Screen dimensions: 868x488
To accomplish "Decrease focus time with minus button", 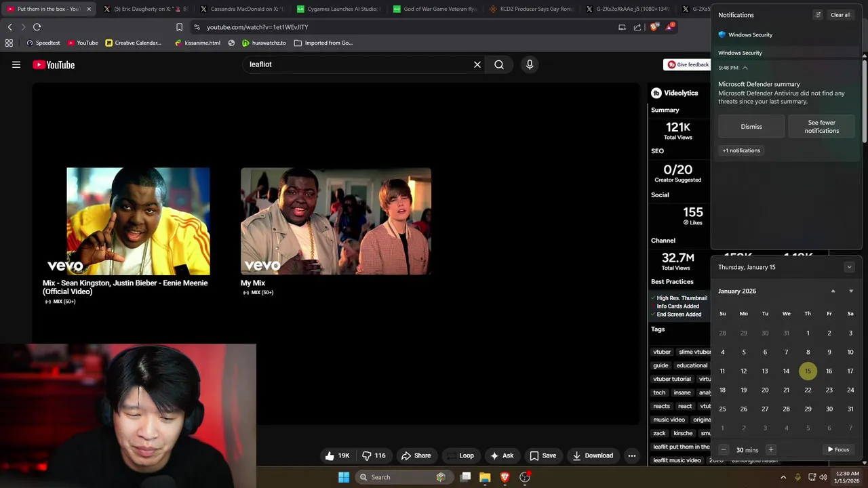I will pos(724,449).
